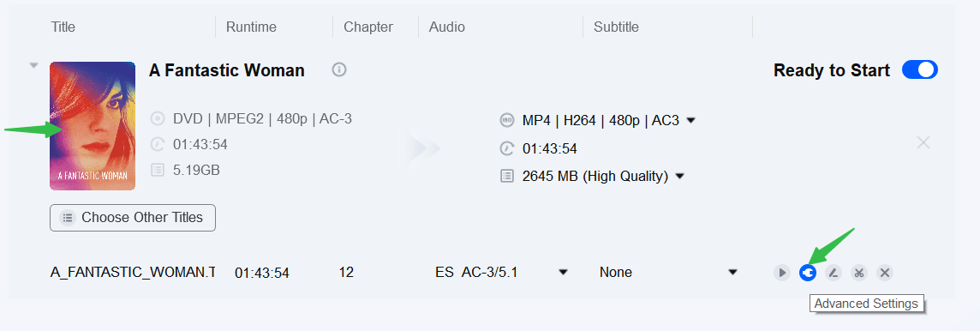Open Advanced Settings wrench icon
The width and height of the screenshot is (980, 331).
coord(808,272)
